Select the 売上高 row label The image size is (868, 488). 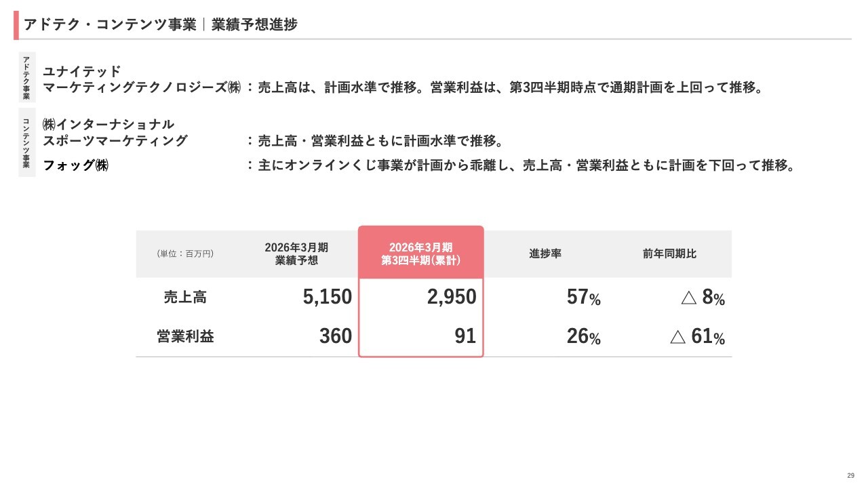pyautogui.click(x=185, y=297)
